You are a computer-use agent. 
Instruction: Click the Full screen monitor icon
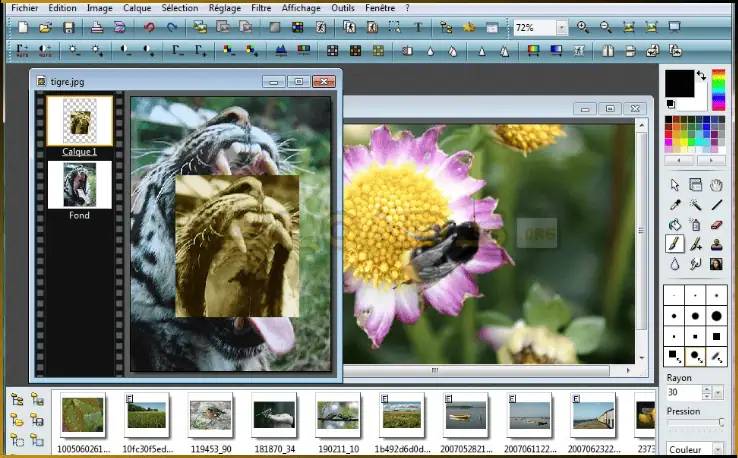[674, 27]
